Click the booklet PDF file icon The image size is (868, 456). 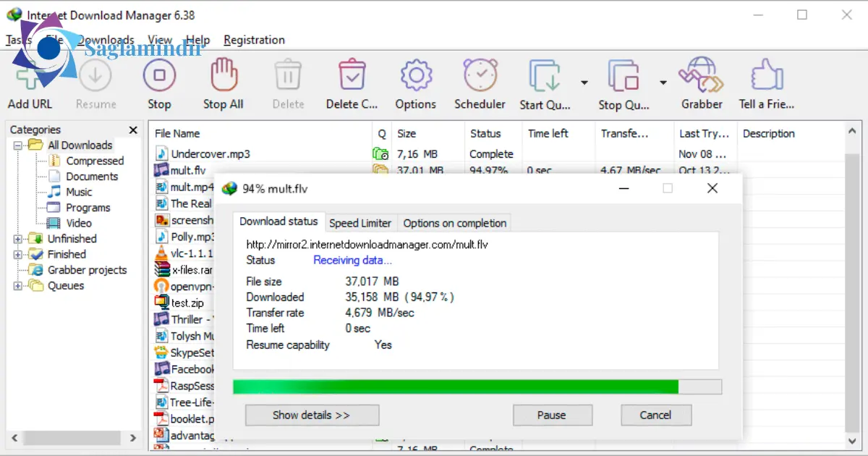click(x=161, y=418)
